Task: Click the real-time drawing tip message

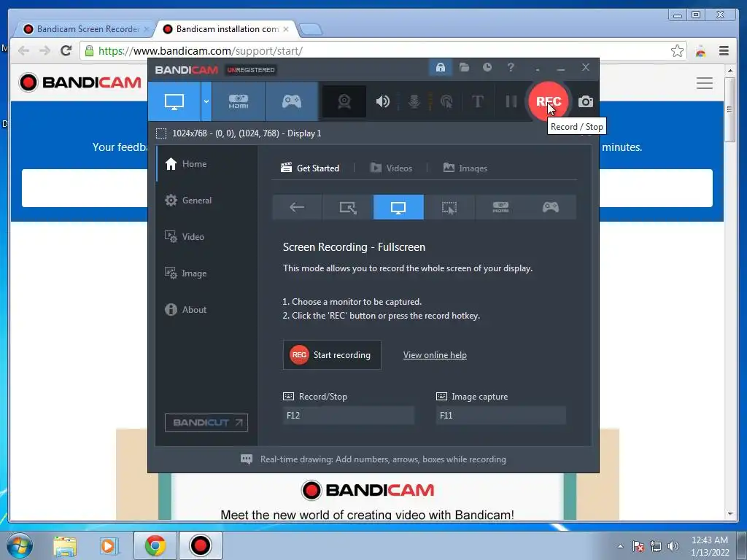Action: [373, 459]
